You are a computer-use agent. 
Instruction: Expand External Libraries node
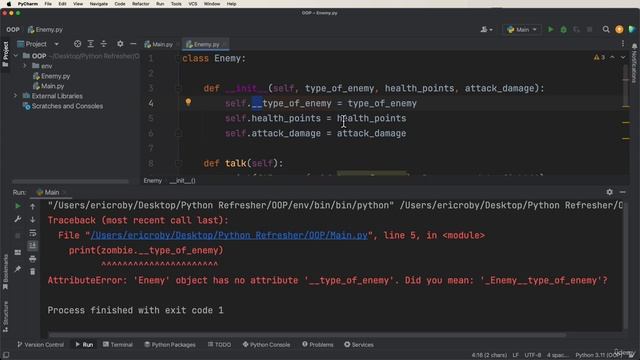tap(16, 96)
